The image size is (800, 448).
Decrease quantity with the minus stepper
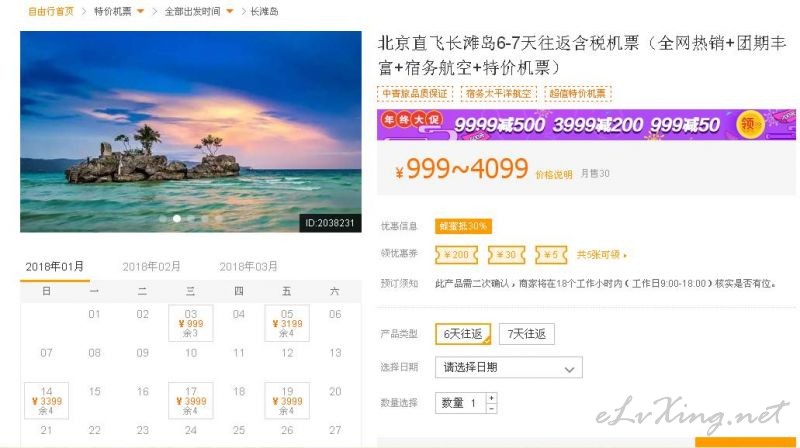[491, 408]
